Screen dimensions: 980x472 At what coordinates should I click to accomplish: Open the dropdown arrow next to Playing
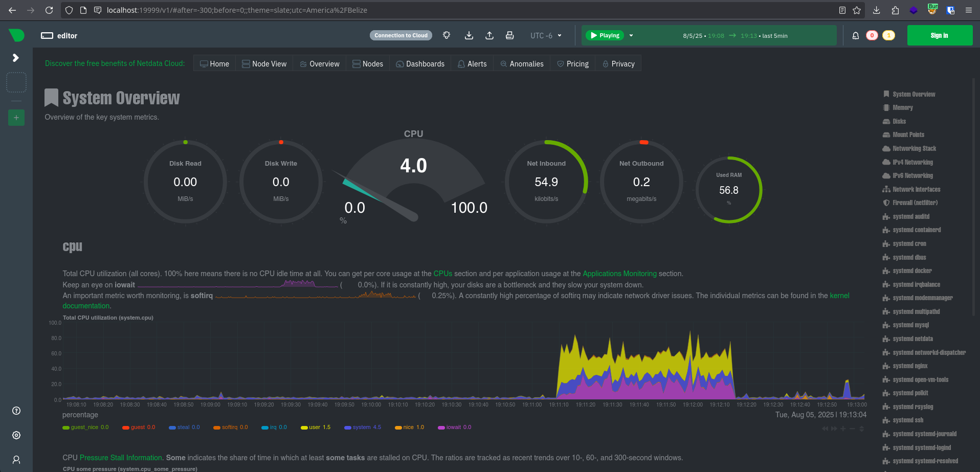(x=631, y=36)
